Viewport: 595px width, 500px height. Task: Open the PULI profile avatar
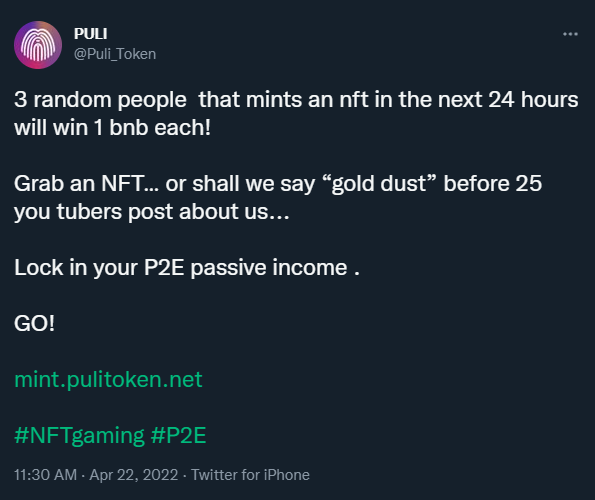point(38,45)
